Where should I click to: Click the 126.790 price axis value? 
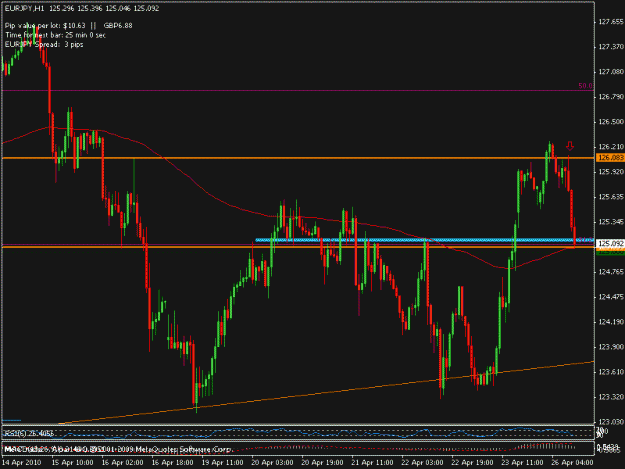coord(611,97)
